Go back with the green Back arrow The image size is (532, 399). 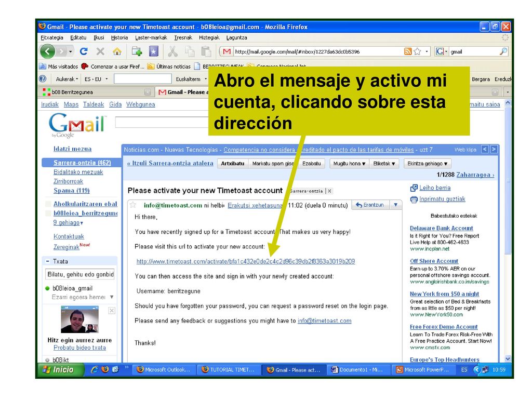[x=47, y=51]
